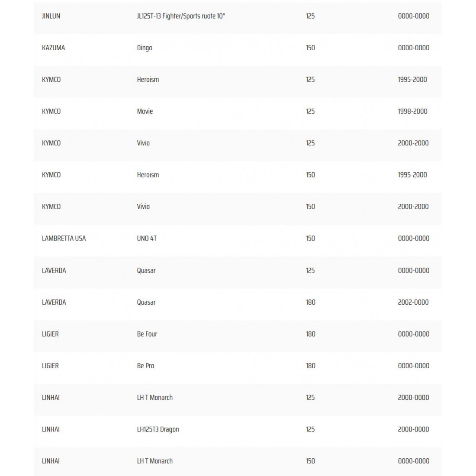Image resolution: width=476 pixels, height=476 pixels.
Task: Click the KYMCO Movie model name
Action: point(145,111)
